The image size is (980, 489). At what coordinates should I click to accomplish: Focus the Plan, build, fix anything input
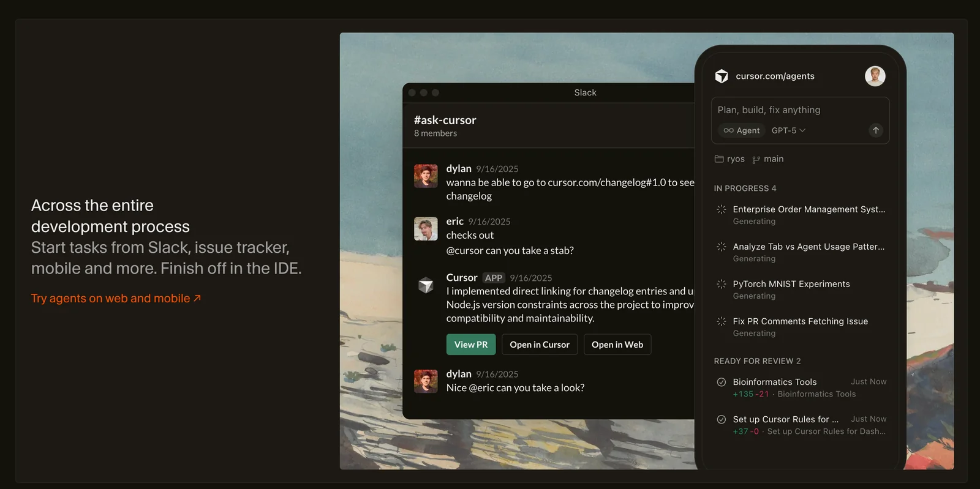pyautogui.click(x=796, y=110)
